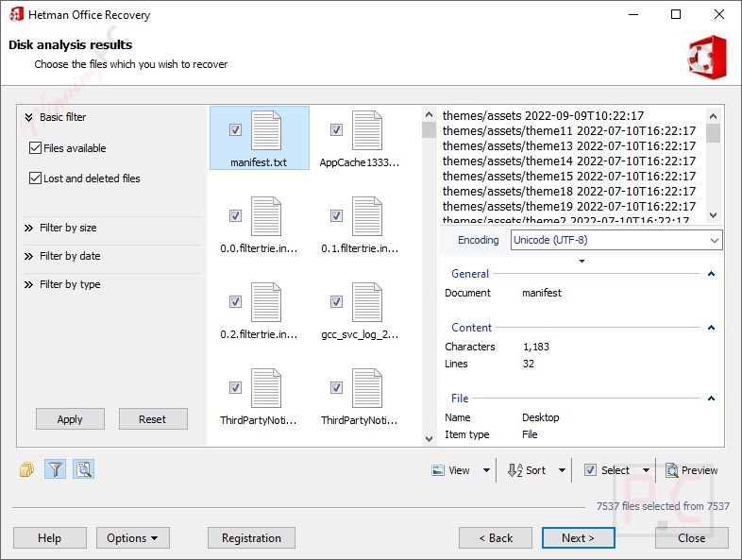The width and height of the screenshot is (742, 560).
Task: Click the title bar app icon
Action: 16,15
